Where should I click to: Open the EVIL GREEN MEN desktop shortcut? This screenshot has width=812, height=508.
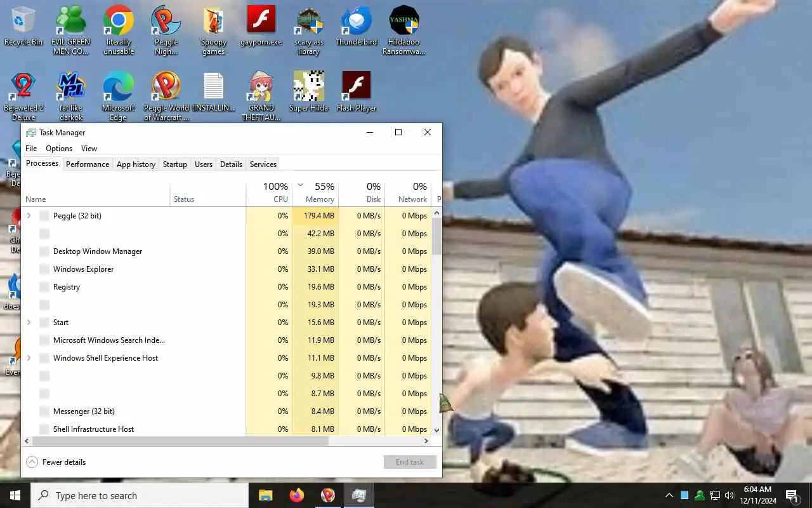pos(71,30)
